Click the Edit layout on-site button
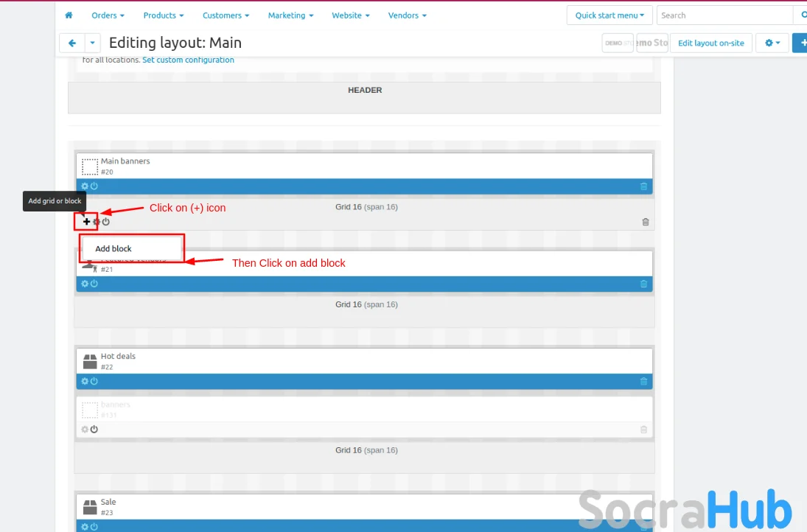This screenshot has width=807, height=532. [x=710, y=43]
